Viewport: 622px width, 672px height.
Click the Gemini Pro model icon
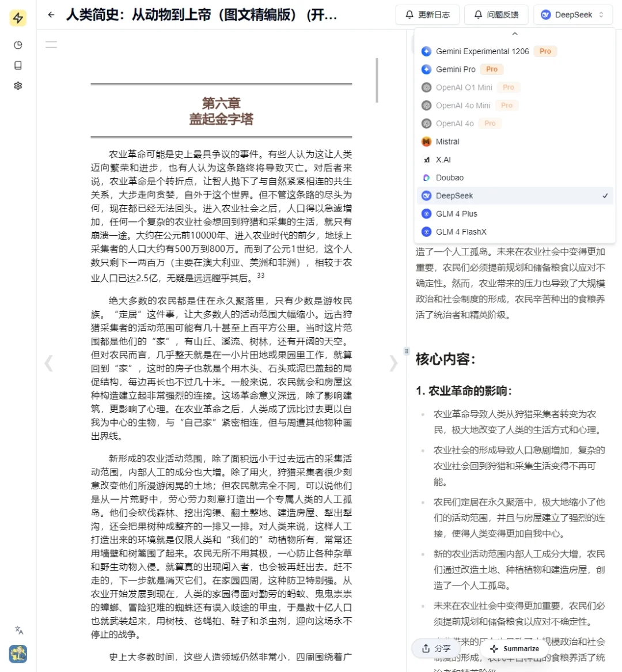pos(426,69)
